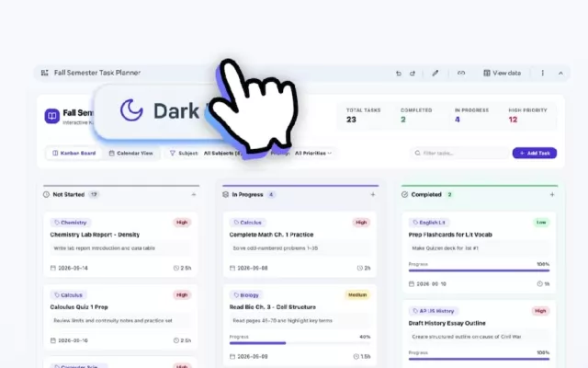Click the 2026-09-08 due date on Math card
This screenshot has width=588, height=368.
tap(253, 268)
